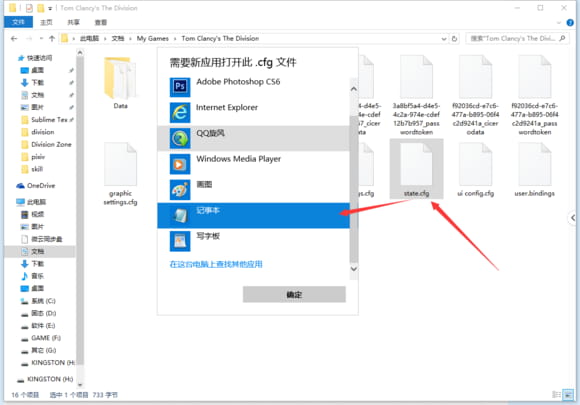The height and width of the screenshot is (405, 580).
Task: Choose the Paint (画图) app icon
Action: click(180, 190)
